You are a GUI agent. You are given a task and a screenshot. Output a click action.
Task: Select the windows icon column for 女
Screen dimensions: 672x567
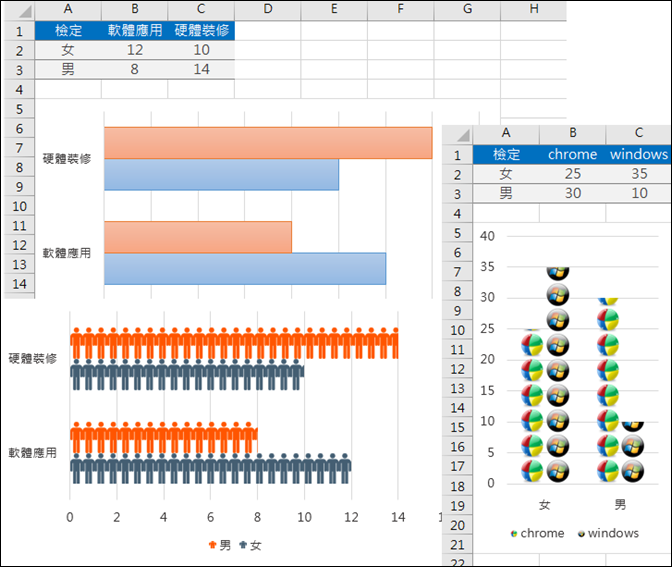click(558, 376)
